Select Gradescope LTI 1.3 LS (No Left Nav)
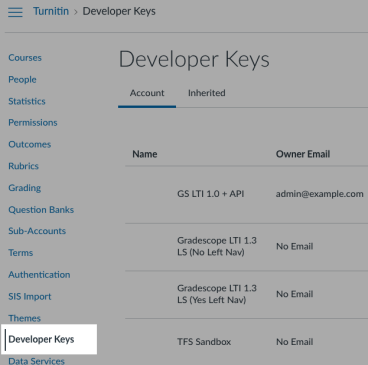This screenshot has width=368, height=365. [x=217, y=246]
